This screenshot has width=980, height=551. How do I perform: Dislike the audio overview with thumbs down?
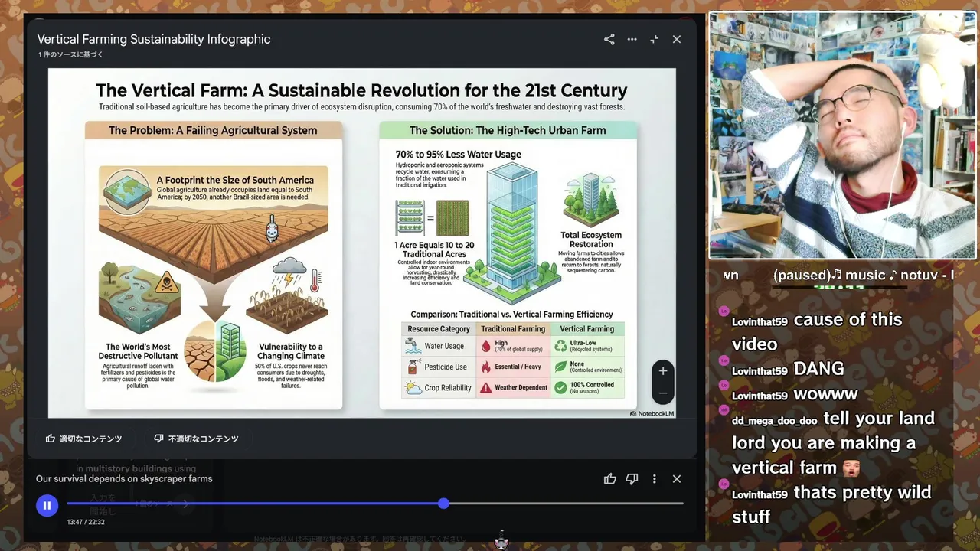(x=632, y=479)
